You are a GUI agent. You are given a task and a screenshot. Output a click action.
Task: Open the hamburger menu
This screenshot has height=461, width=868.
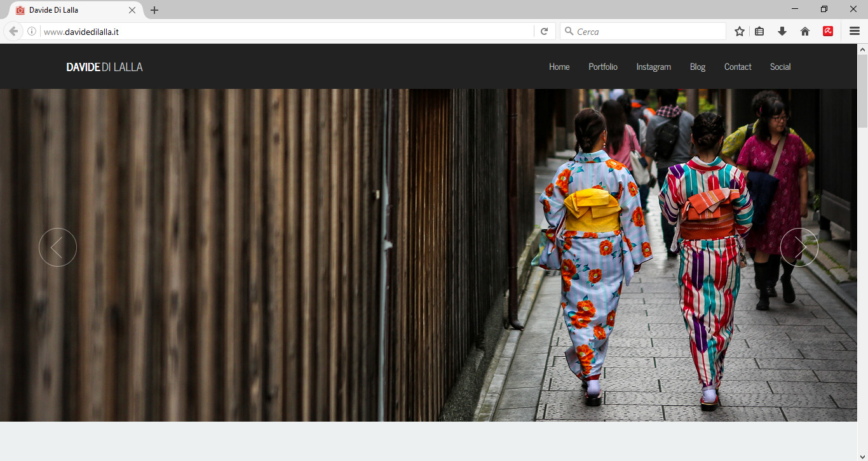point(855,31)
